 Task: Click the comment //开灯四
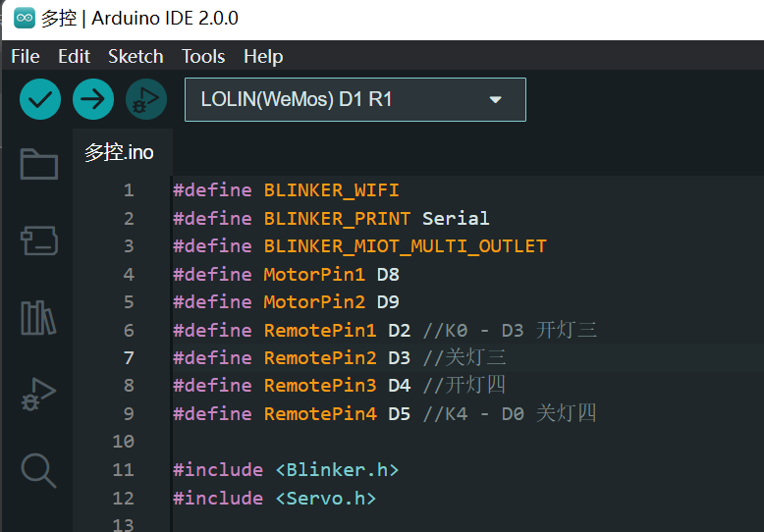click(x=464, y=386)
